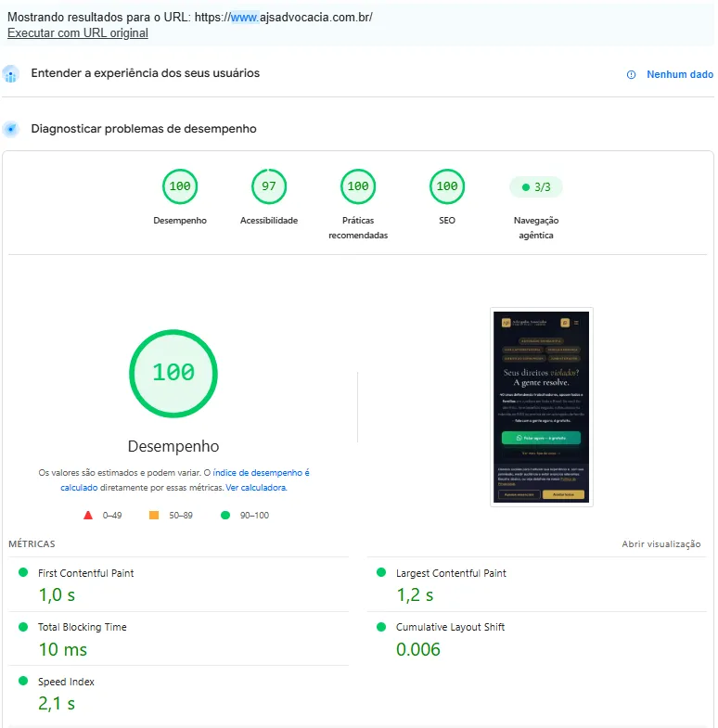The image size is (718, 728).
Task: Select the Desempenho 100 score gauge
Action: coord(180,186)
